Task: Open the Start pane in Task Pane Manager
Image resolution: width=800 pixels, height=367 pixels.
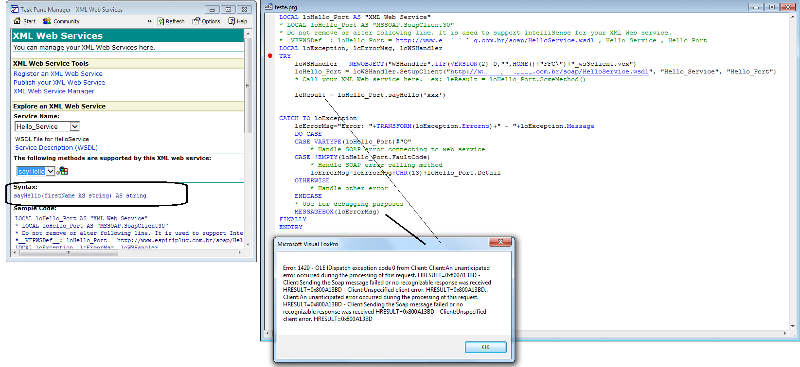Action: (x=24, y=21)
